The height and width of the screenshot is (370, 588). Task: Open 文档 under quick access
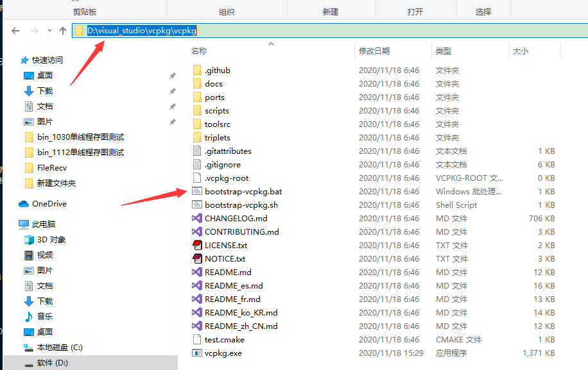pyautogui.click(x=45, y=106)
